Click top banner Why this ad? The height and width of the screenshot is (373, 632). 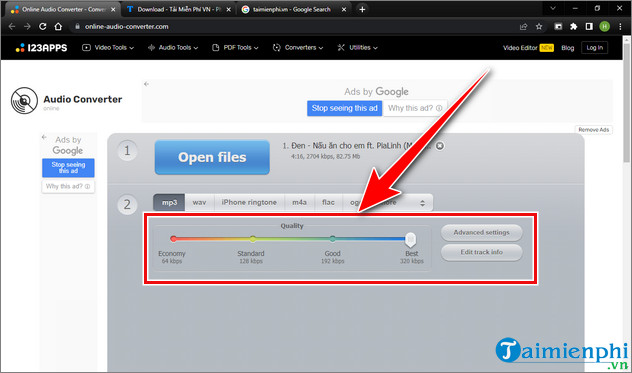[x=415, y=108]
